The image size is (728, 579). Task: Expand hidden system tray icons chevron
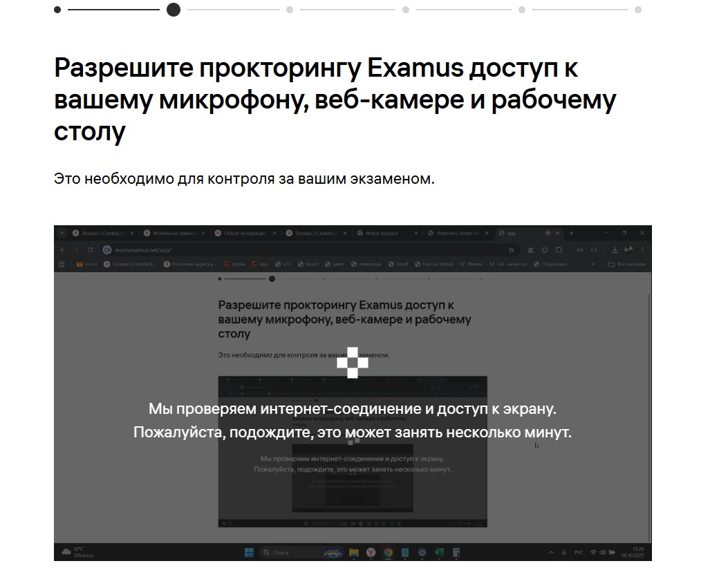coord(551,553)
